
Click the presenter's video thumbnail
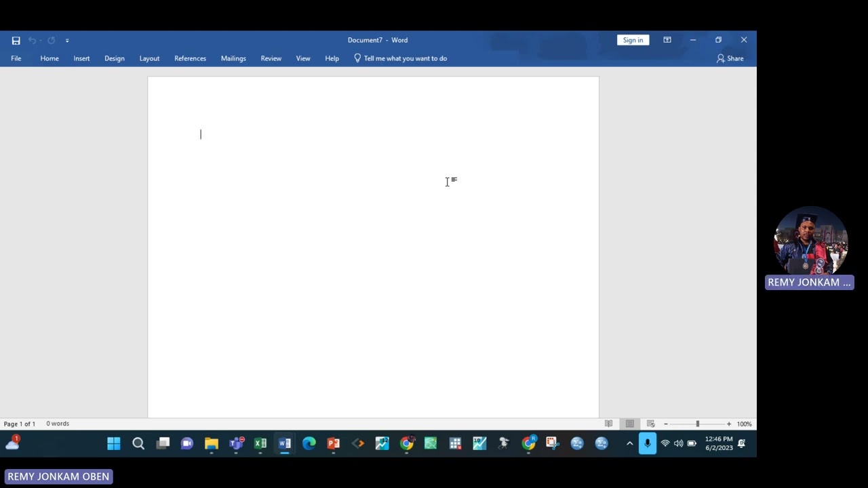coord(810,242)
